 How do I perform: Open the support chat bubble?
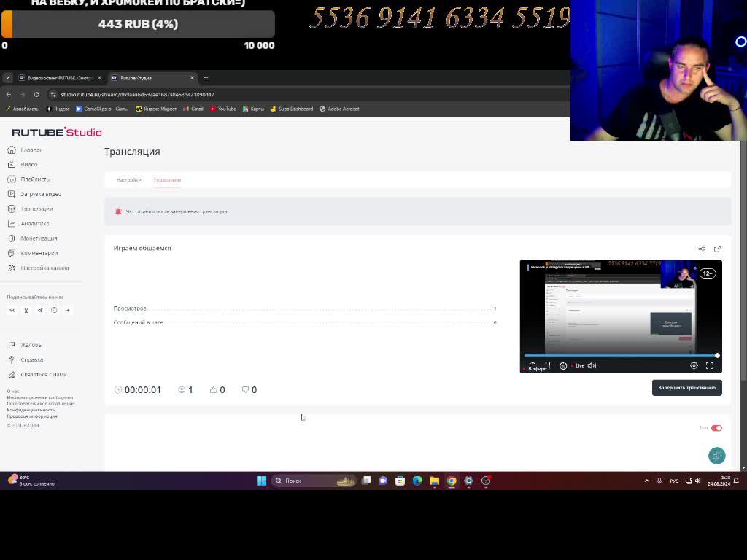coord(717,456)
